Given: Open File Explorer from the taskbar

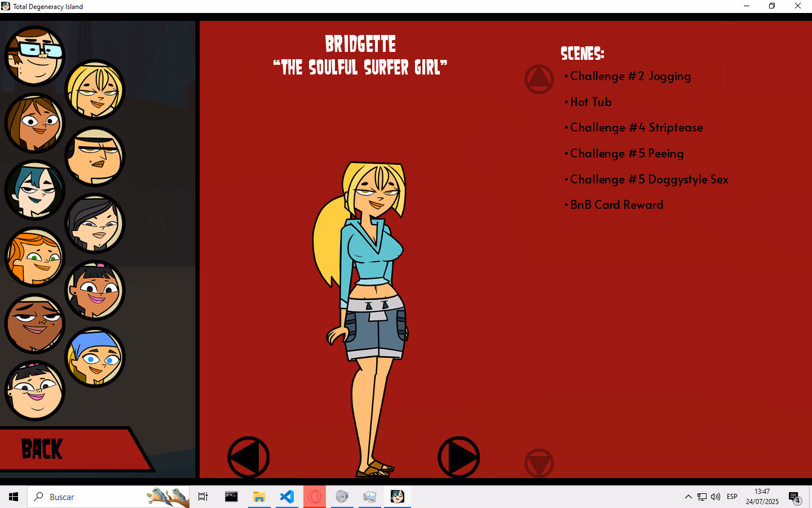Looking at the screenshot, I should 259,497.
